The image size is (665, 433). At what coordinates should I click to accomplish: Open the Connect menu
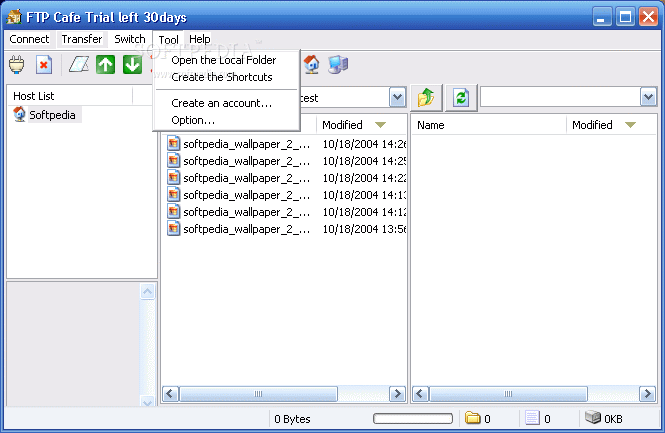[x=29, y=39]
